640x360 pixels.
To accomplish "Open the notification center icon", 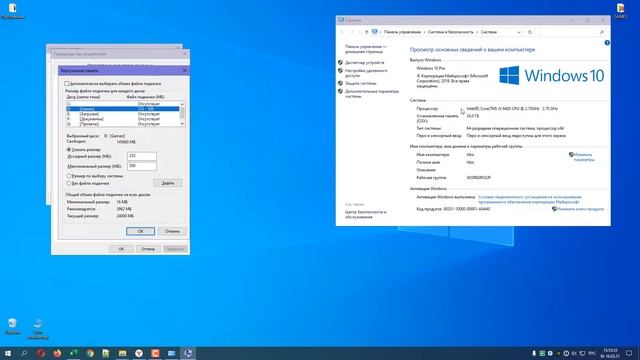I will [x=629, y=353].
